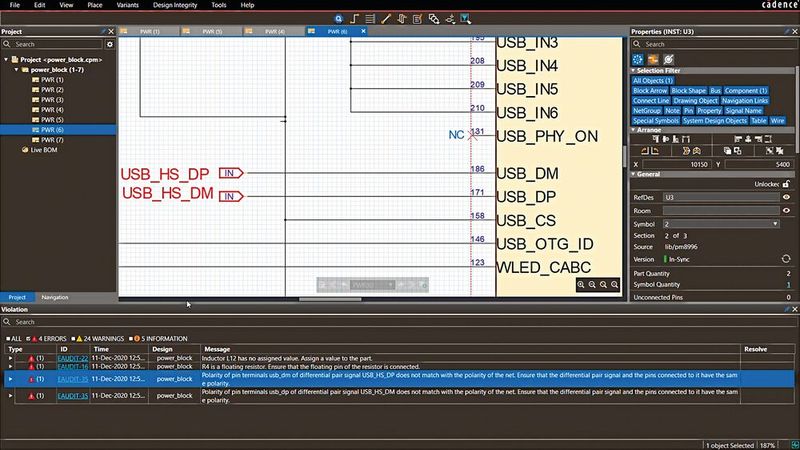800x450 pixels.
Task: Open the EAUDIT-22 violation link
Action: tap(72, 358)
